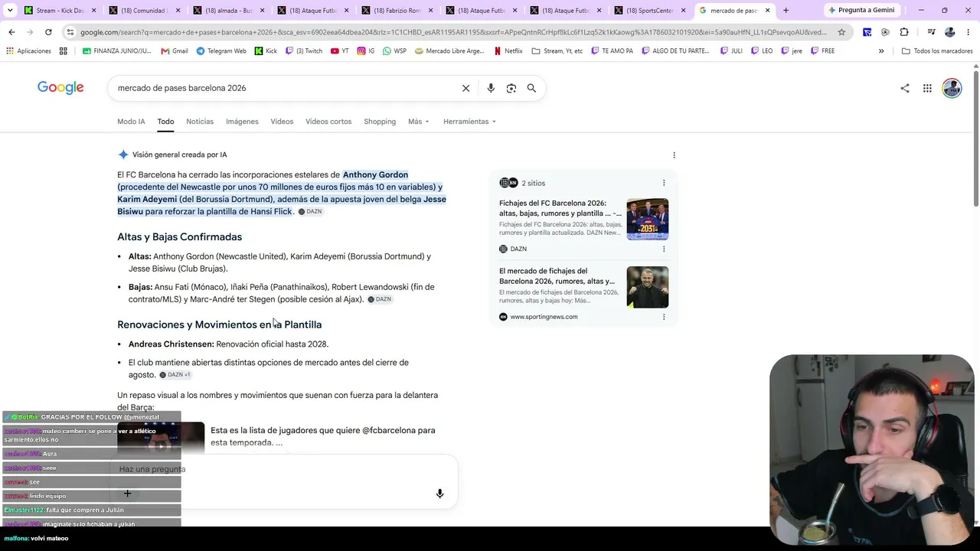Search by image with Google Lens
The width and height of the screenshot is (980, 551).
click(x=511, y=88)
